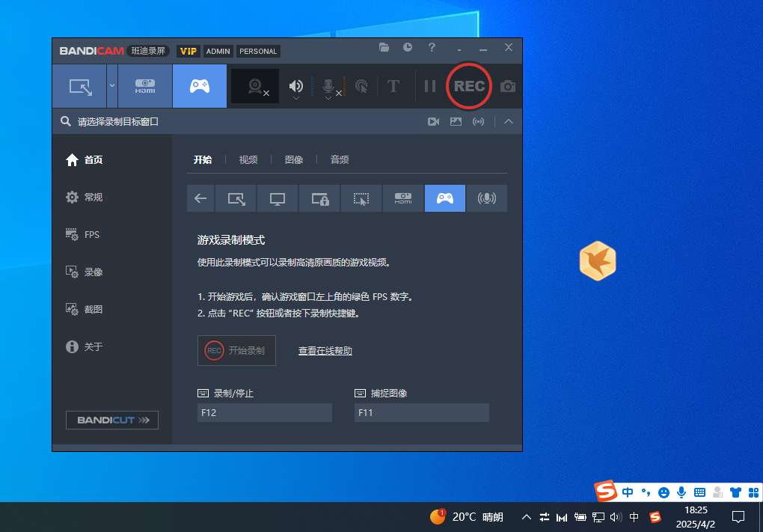Viewport: 763px width, 532px height.
Task: Open the 查看在线帮助 online help link
Action: coord(325,350)
